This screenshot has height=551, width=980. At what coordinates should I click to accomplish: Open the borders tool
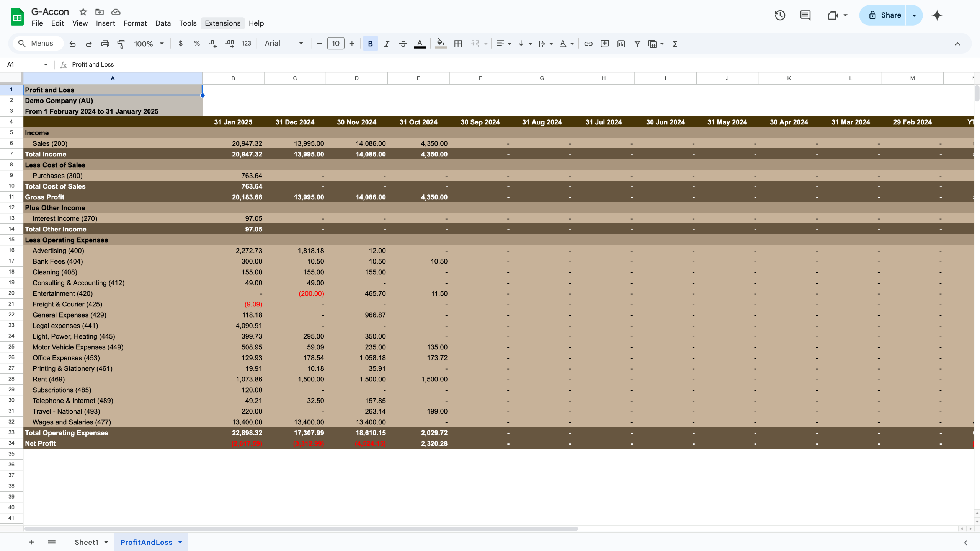pyautogui.click(x=458, y=44)
